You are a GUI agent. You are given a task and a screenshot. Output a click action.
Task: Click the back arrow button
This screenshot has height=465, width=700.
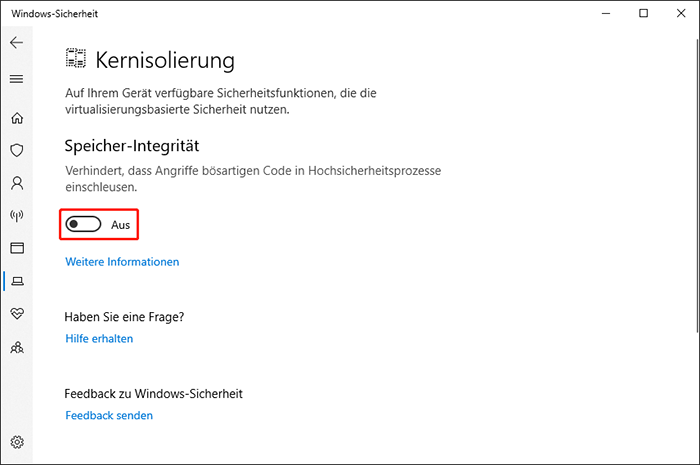pos(16,44)
